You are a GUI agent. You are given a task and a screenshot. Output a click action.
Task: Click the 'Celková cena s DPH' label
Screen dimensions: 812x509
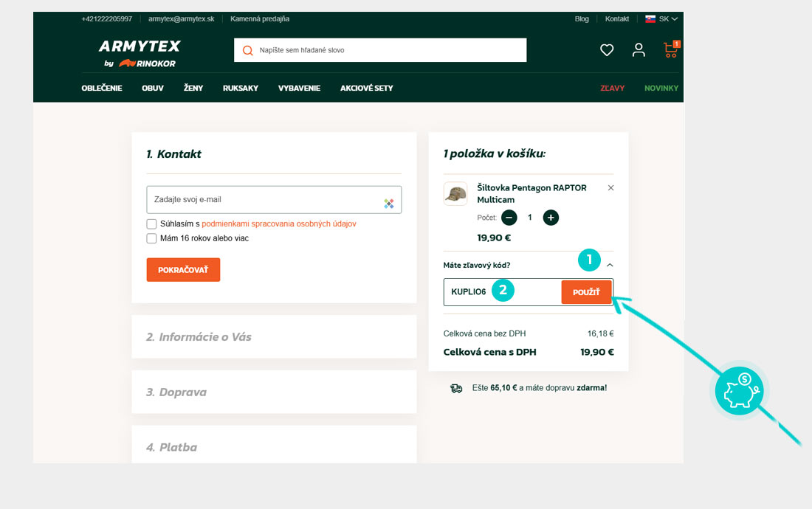click(490, 353)
